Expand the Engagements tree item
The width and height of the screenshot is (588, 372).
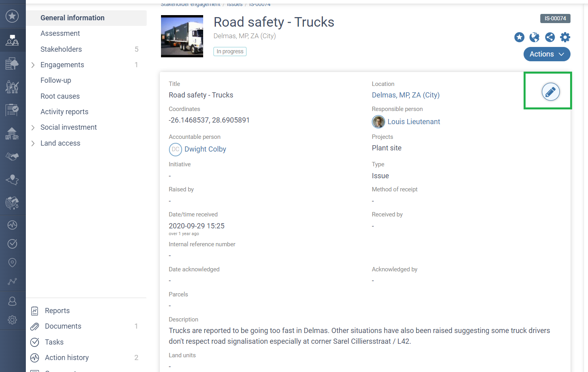point(33,65)
